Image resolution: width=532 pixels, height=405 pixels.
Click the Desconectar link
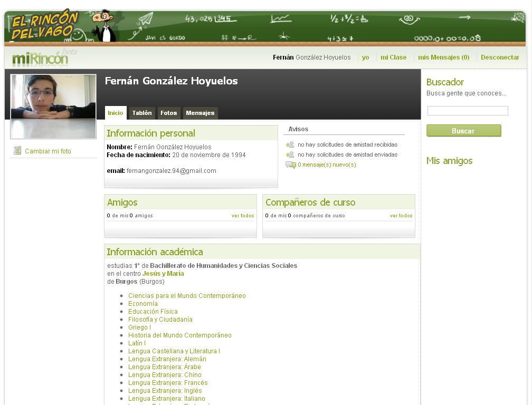pyautogui.click(x=500, y=57)
